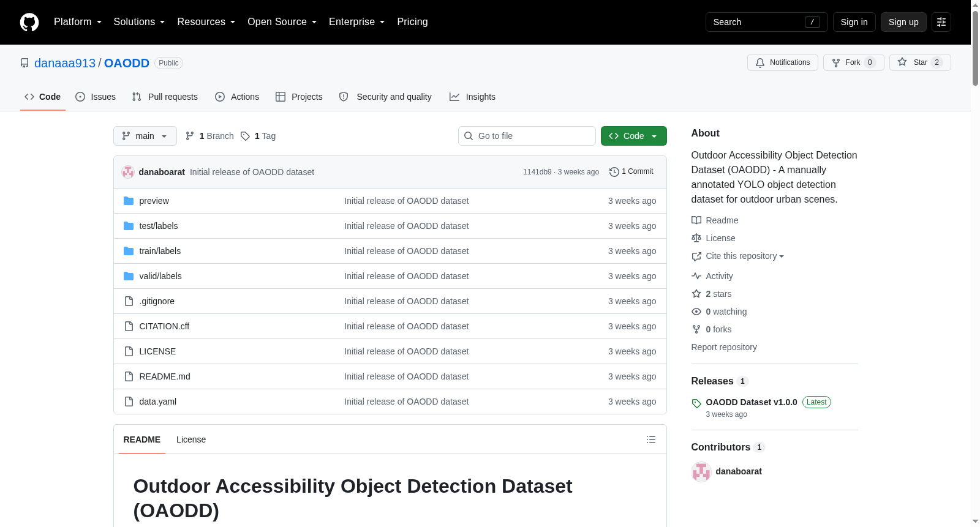Screen dimensions: 980x527
Task: Open the train/labels folder icon
Action: coord(129,251)
